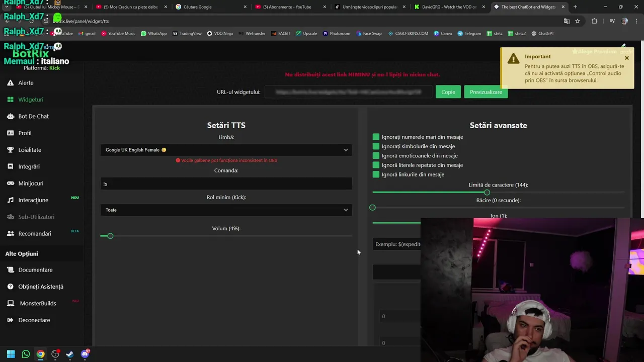
Task: Adjust the Volum slider handle
Action: (x=110, y=236)
